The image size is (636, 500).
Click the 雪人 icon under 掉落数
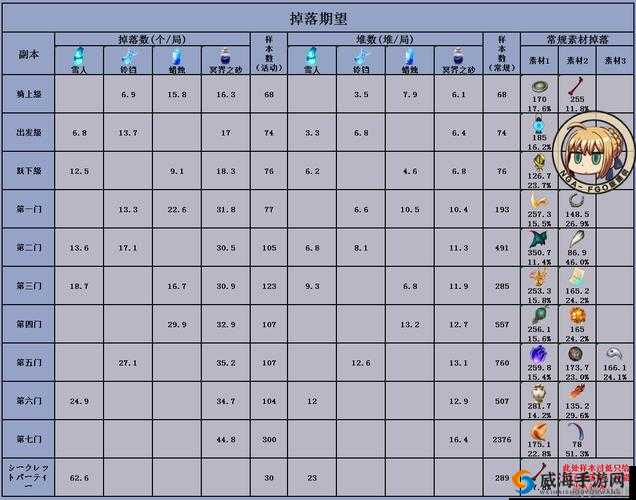pos(79,56)
